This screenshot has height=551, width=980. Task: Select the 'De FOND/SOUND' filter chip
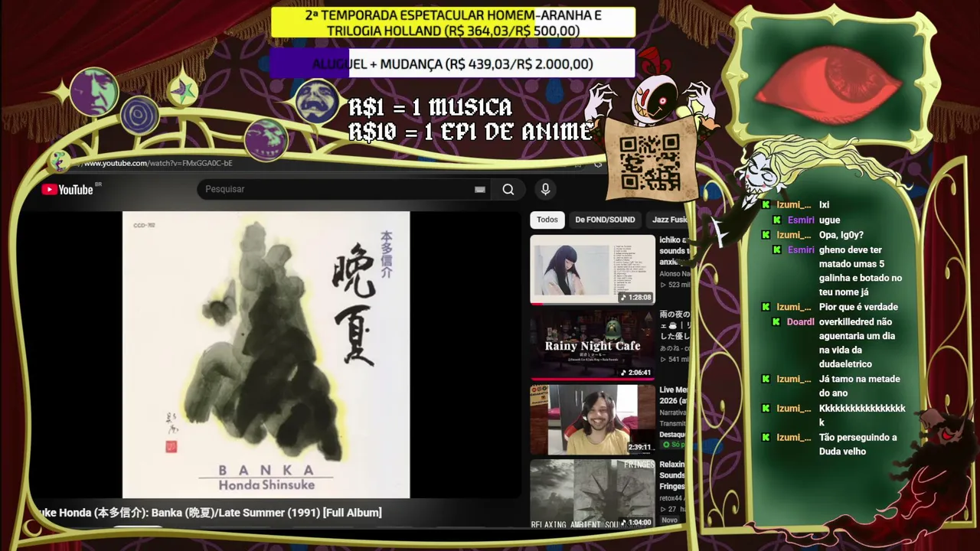[605, 220]
